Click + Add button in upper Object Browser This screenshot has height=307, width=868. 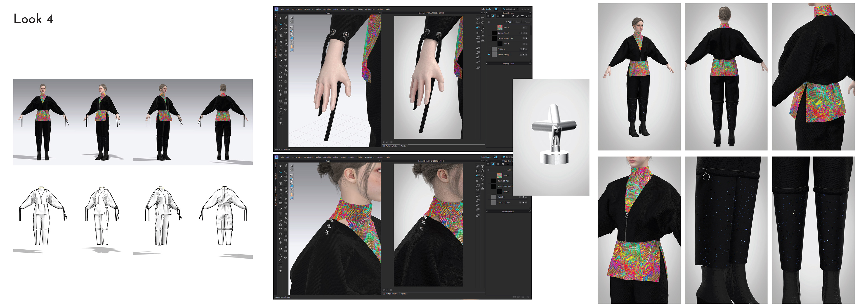pyautogui.click(x=508, y=22)
